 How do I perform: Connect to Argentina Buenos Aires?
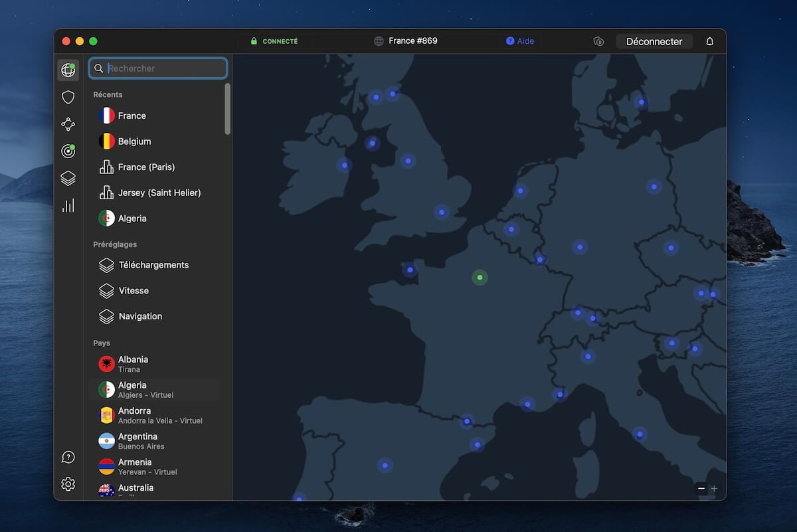[154, 441]
